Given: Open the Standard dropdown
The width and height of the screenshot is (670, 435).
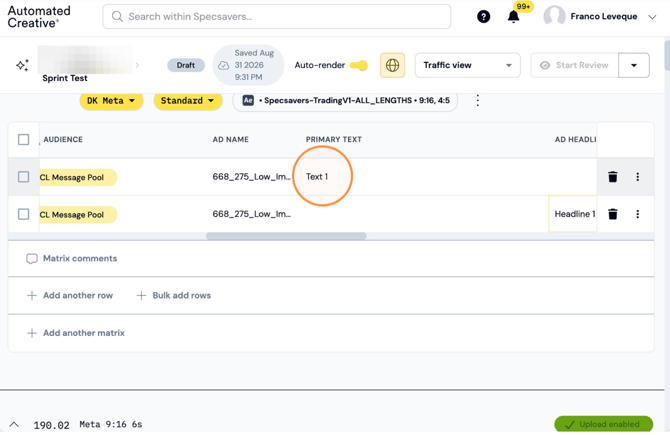Looking at the screenshot, I should tap(188, 101).
